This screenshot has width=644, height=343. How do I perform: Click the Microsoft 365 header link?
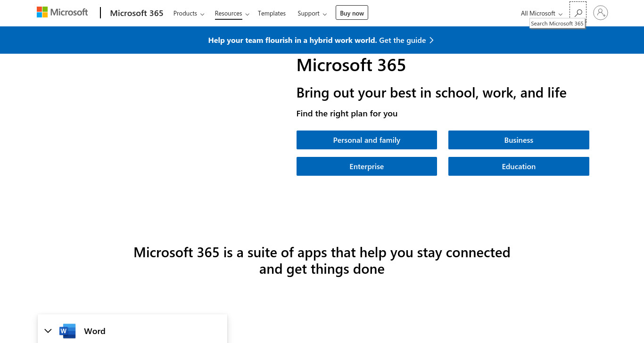pyautogui.click(x=137, y=13)
